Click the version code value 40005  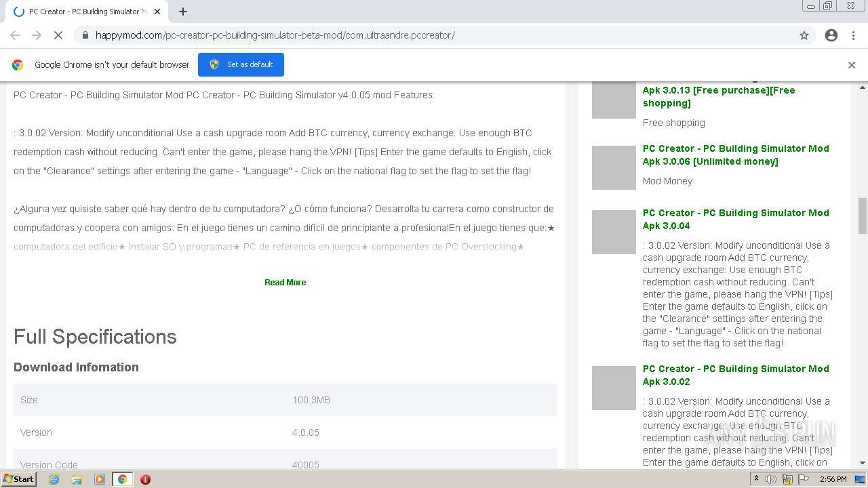pyautogui.click(x=306, y=465)
